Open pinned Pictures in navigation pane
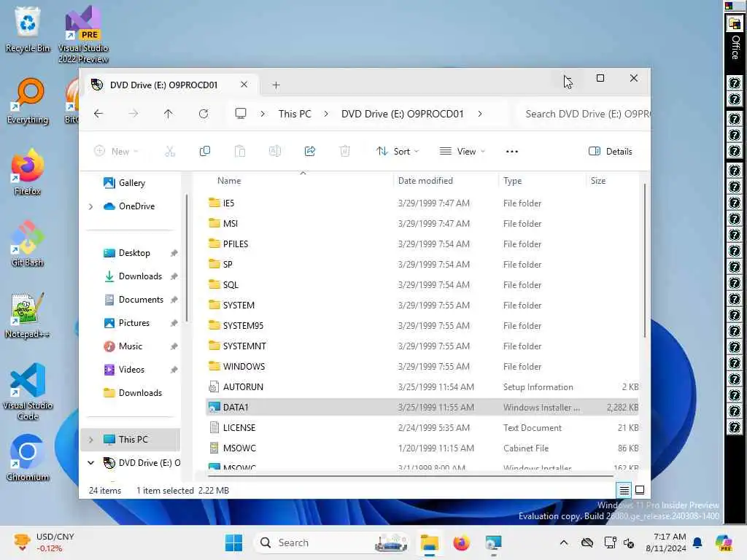The height and width of the screenshot is (560, 747). point(134,323)
